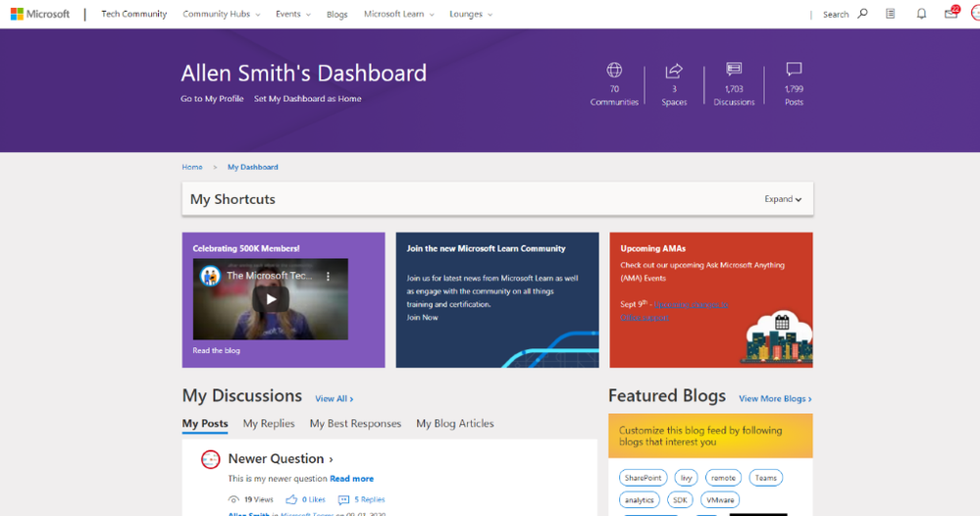Open the notes list icon in header
The height and width of the screenshot is (516, 980).
click(890, 13)
